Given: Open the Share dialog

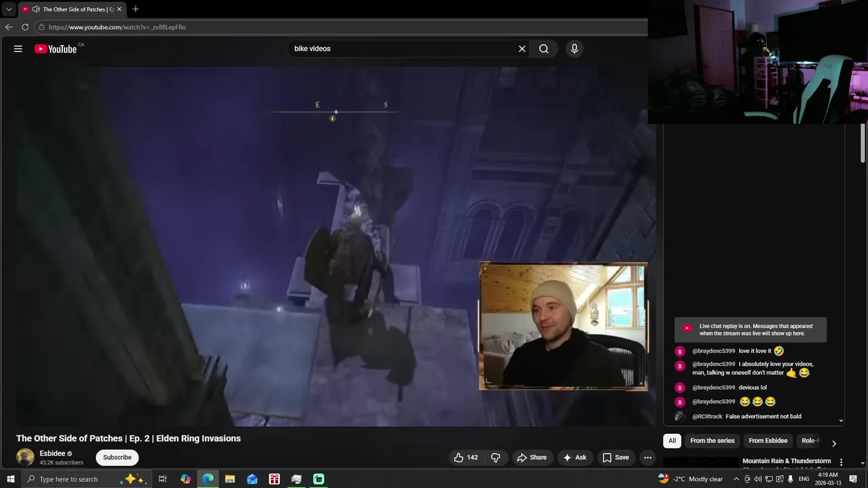Looking at the screenshot, I should [532, 457].
